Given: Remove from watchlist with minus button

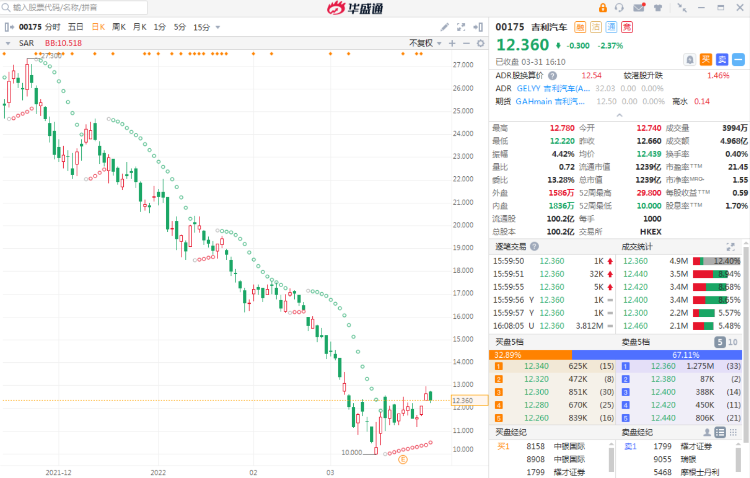Looking at the screenshot, I should coord(739,60).
